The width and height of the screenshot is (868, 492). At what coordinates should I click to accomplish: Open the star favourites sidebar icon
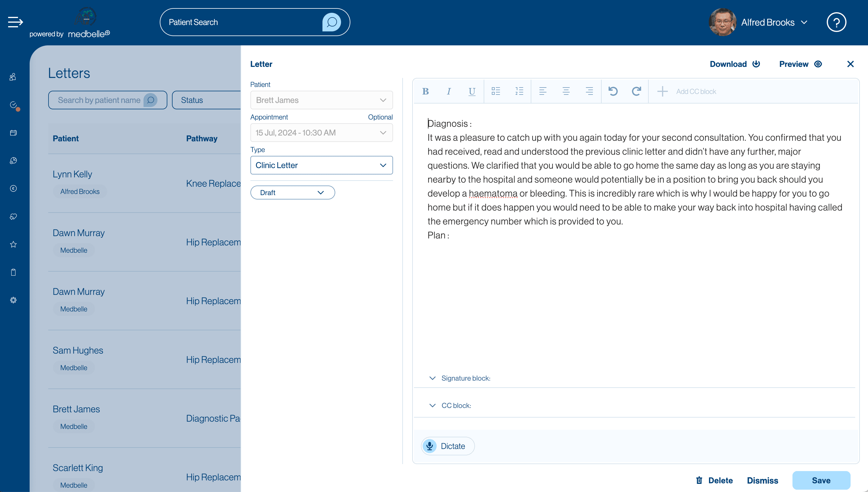point(13,244)
